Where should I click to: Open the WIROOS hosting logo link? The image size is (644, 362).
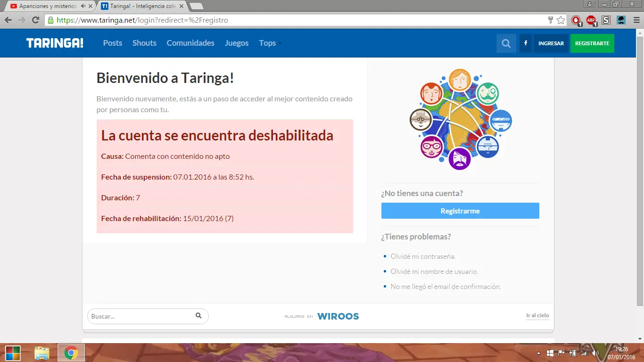pyautogui.click(x=338, y=316)
